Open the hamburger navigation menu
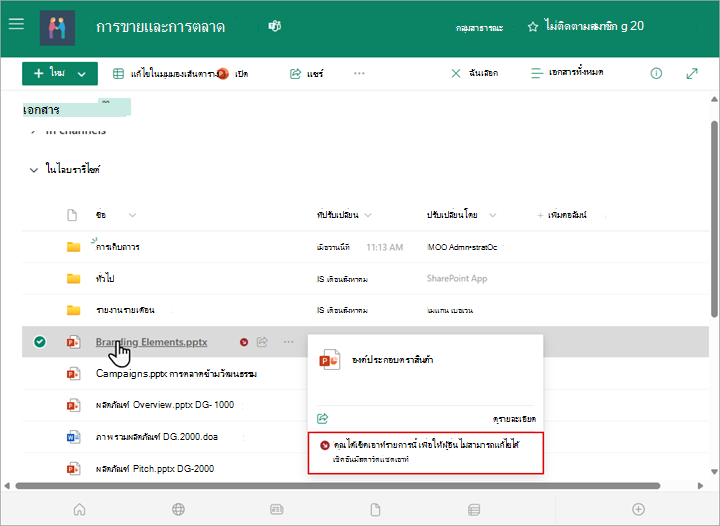Screen dimensions: 720x526 pos(17,24)
